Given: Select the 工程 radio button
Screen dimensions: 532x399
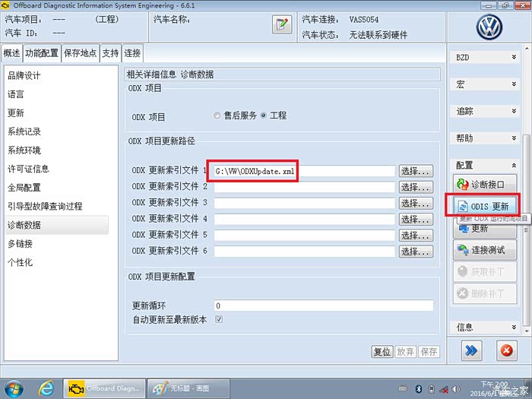Looking at the screenshot, I should click(x=263, y=116).
